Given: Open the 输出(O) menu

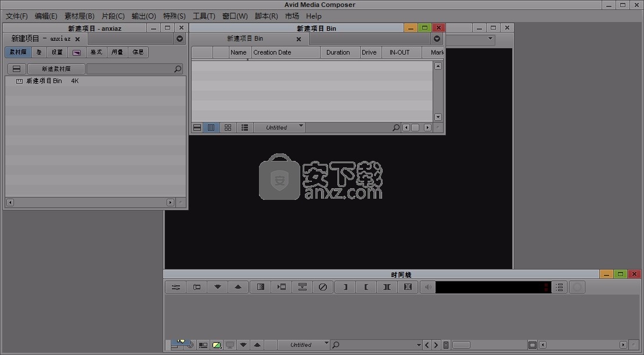Looking at the screenshot, I should pos(144,16).
